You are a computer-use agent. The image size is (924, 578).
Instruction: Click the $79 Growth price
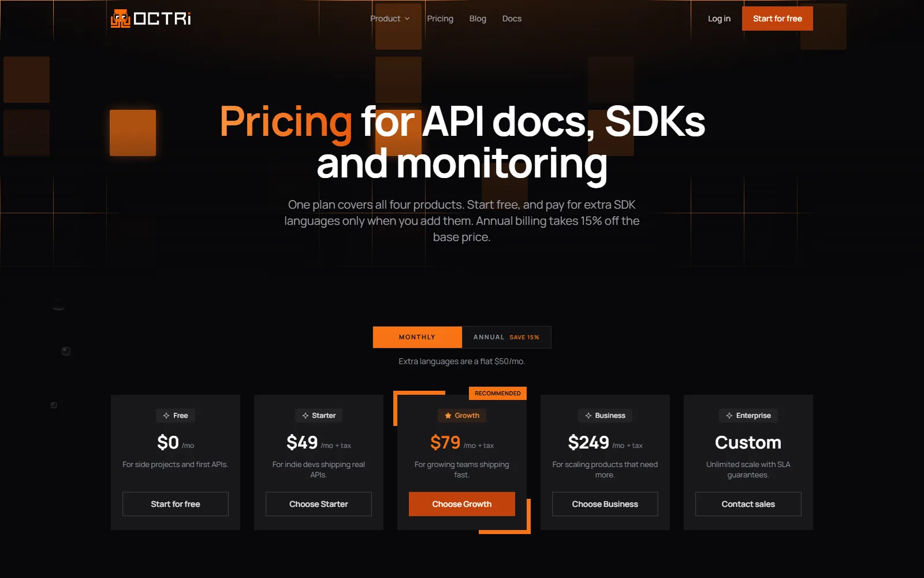tap(445, 443)
